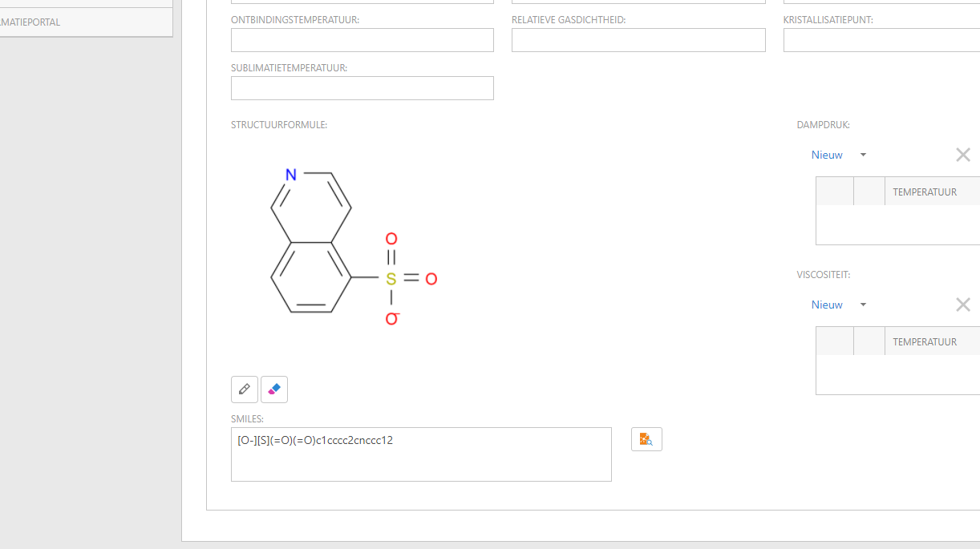Focus the Ontbindingstemperatuur input field

point(362,40)
